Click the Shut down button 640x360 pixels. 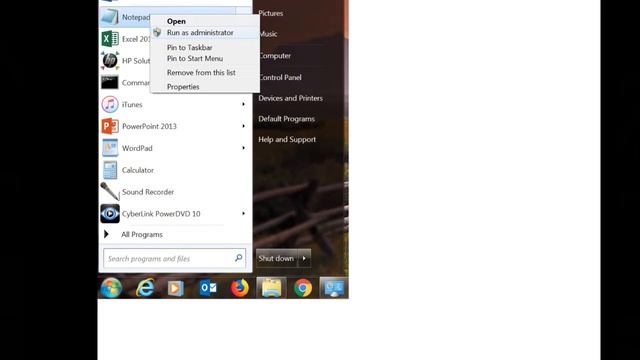pyautogui.click(x=277, y=258)
